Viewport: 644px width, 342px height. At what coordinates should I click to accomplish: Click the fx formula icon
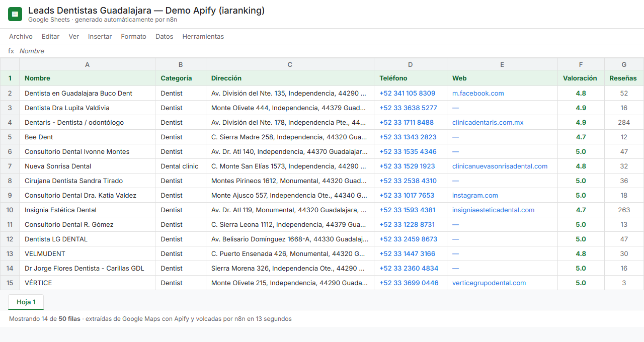click(x=11, y=51)
